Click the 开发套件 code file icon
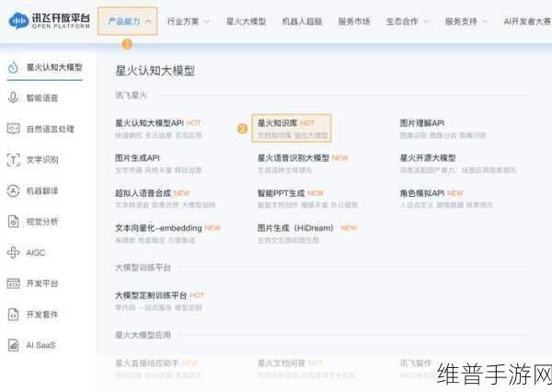Image resolution: width=552 pixels, height=392 pixels. 14,314
